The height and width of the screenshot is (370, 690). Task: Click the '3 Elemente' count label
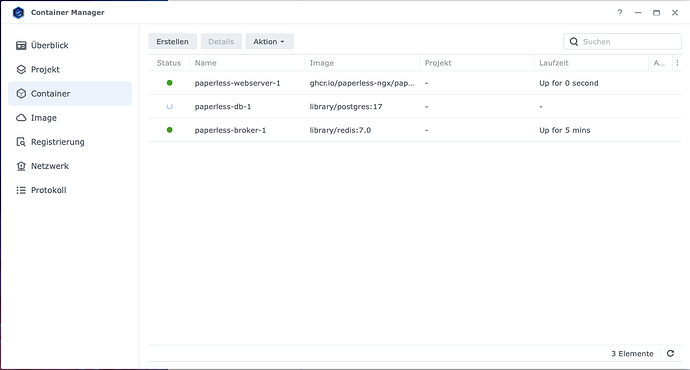coord(632,354)
